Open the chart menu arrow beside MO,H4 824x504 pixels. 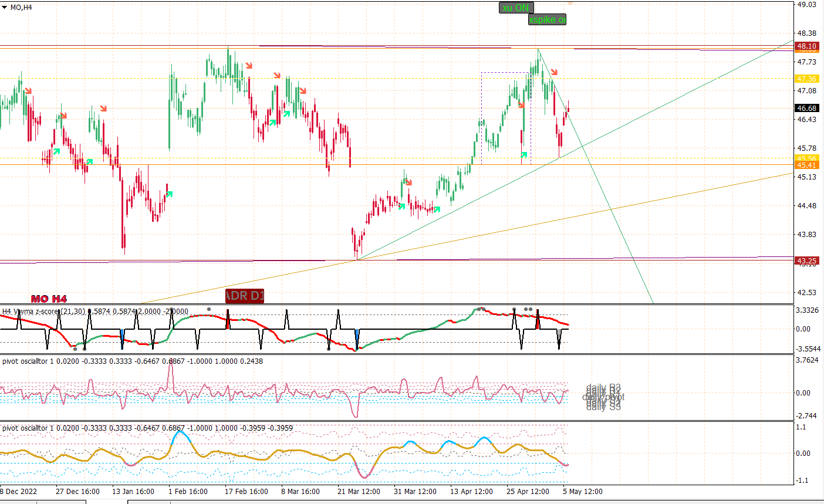pyautogui.click(x=5, y=7)
